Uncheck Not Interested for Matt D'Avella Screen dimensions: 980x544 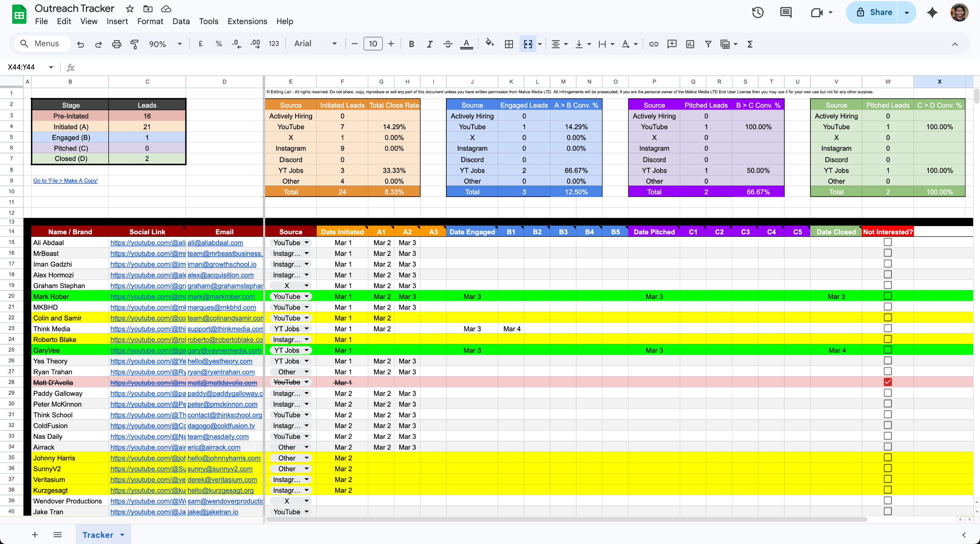887,382
